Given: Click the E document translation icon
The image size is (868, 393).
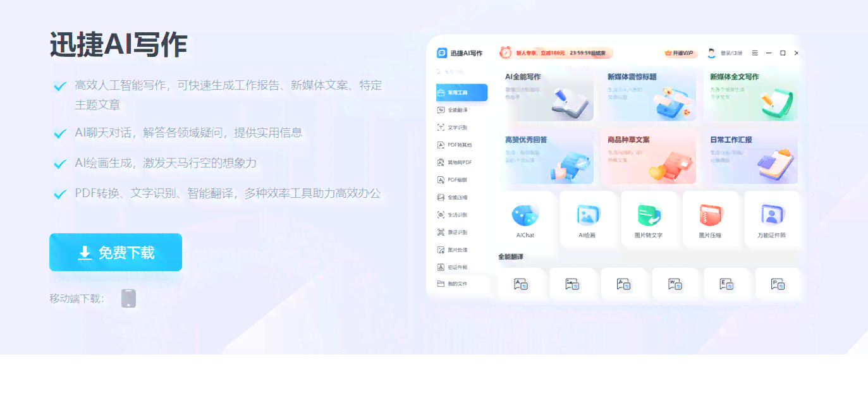Looking at the screenshot, I should point(727,284).
